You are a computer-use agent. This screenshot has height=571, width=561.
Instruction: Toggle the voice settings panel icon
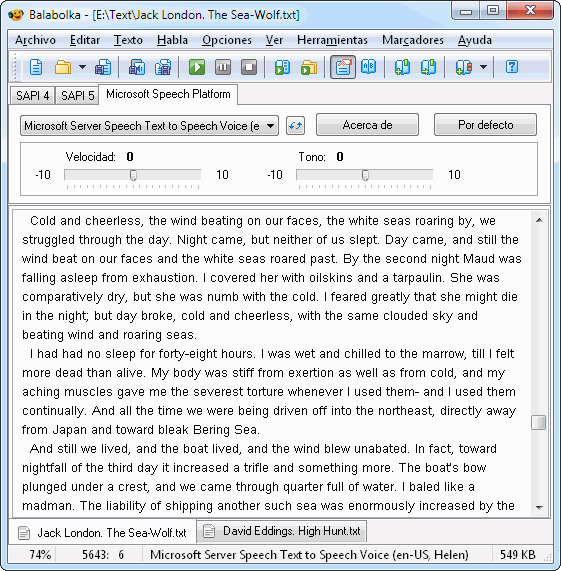pos(343,67)
